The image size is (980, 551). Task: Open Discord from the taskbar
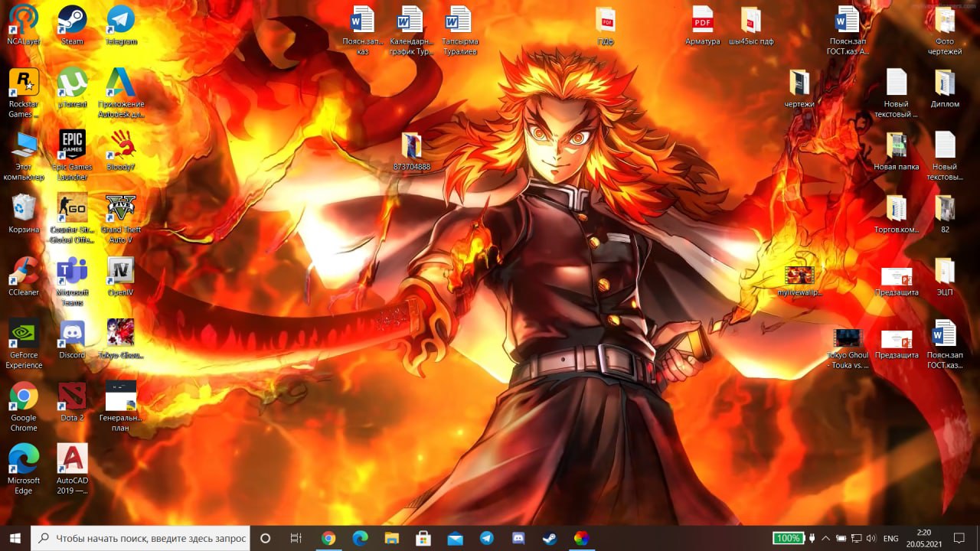518,538
